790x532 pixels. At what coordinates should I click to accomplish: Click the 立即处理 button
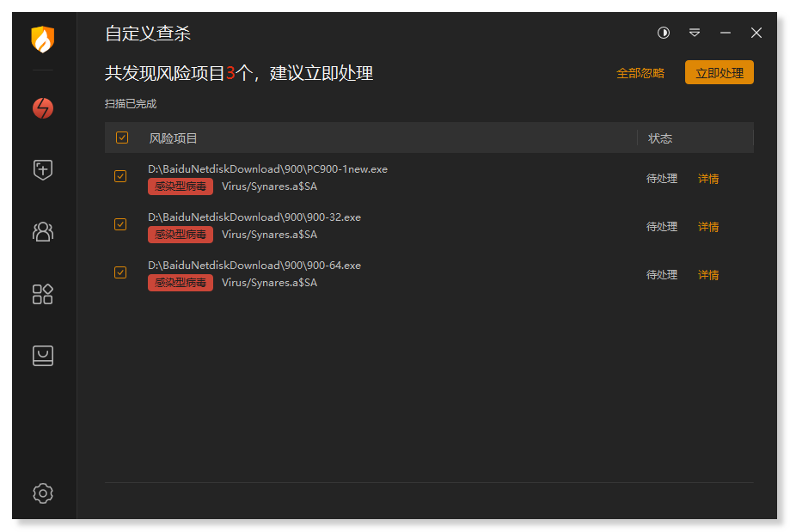click(719, 73)
